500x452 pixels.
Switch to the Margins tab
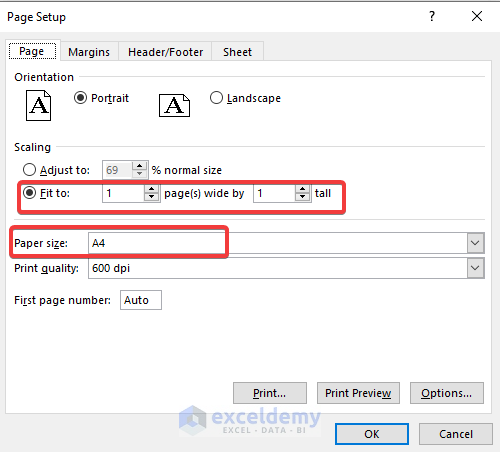(89, 52)
